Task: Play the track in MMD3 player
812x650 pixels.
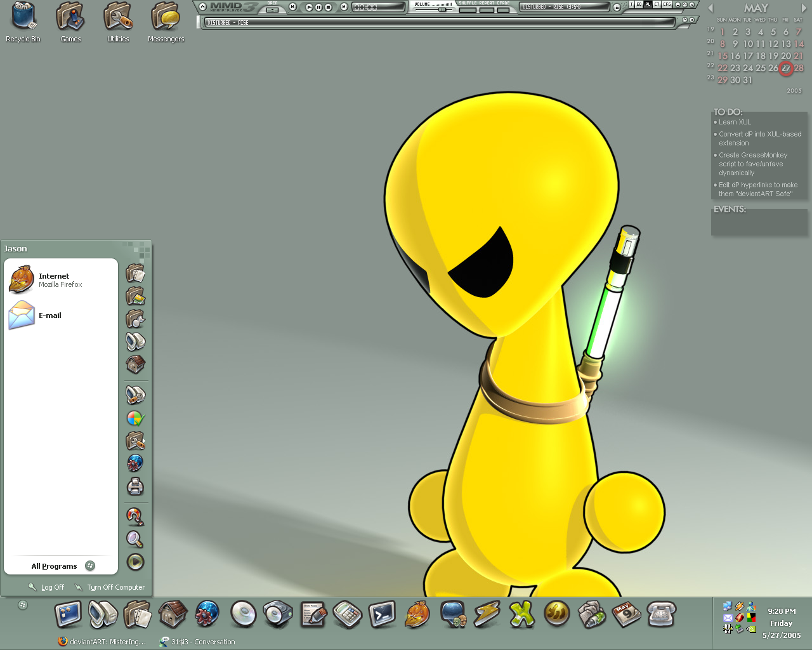Action: (309, 7)
